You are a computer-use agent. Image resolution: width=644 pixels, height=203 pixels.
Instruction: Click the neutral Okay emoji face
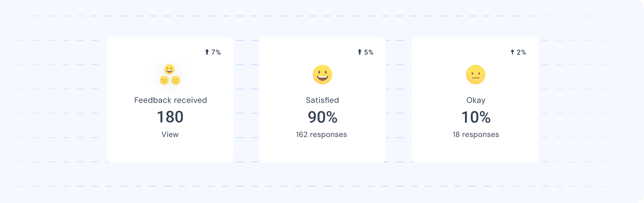(476, 75)
